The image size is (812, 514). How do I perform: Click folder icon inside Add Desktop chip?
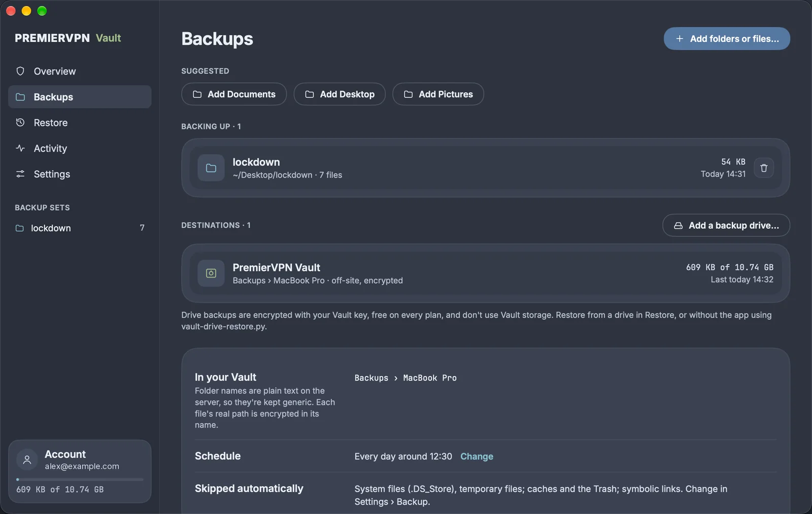pos(310,94)
